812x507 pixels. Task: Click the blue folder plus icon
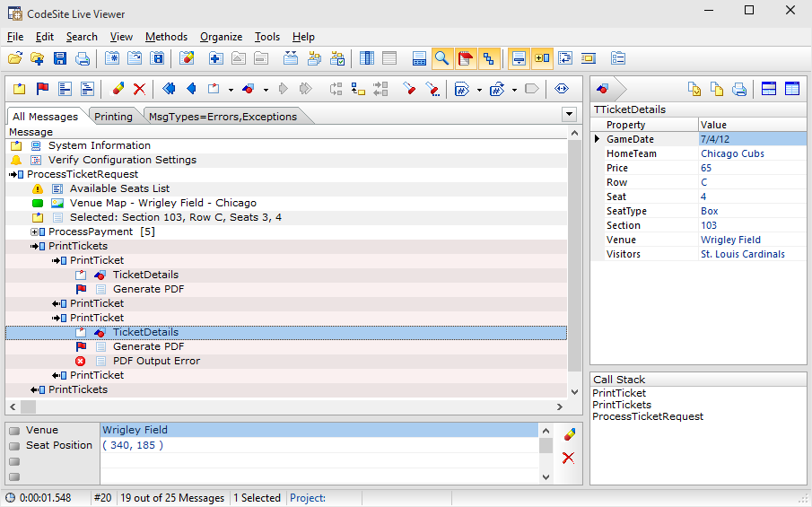click(x=216, y=58)
